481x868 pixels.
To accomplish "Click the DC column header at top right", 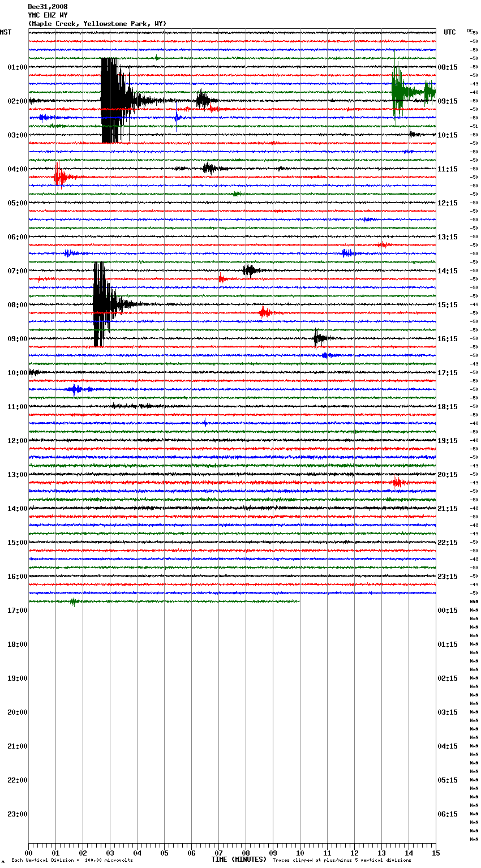I will 470,31.
